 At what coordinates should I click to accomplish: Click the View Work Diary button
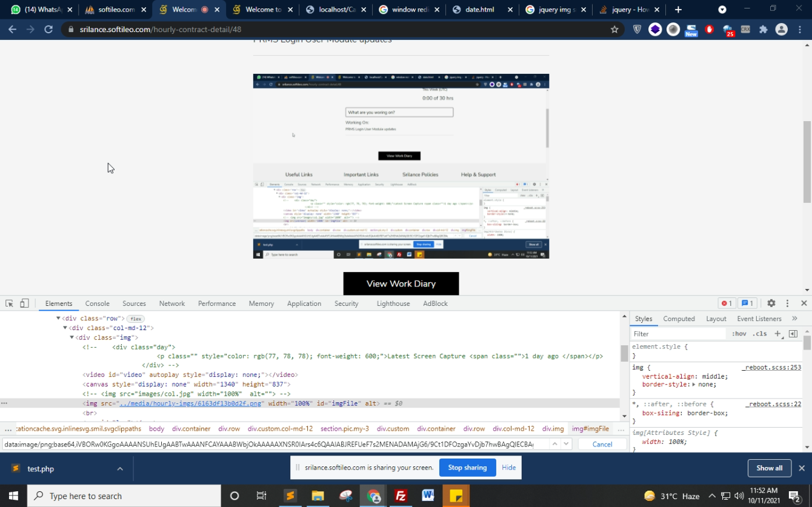pyautogui.click(x=401, y=283)
